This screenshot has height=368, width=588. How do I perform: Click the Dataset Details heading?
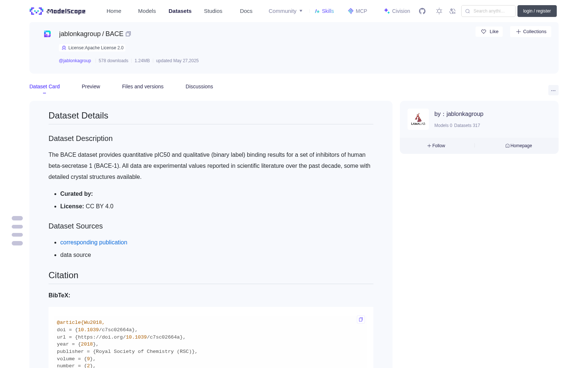pyautogui.click(x=78, y=116)
